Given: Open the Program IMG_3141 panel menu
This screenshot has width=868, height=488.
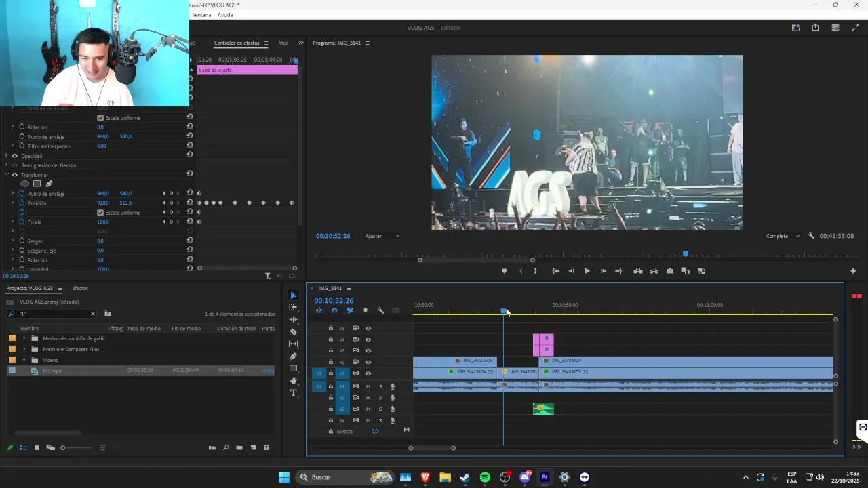Looking at the screenshot, I should 368,43.
